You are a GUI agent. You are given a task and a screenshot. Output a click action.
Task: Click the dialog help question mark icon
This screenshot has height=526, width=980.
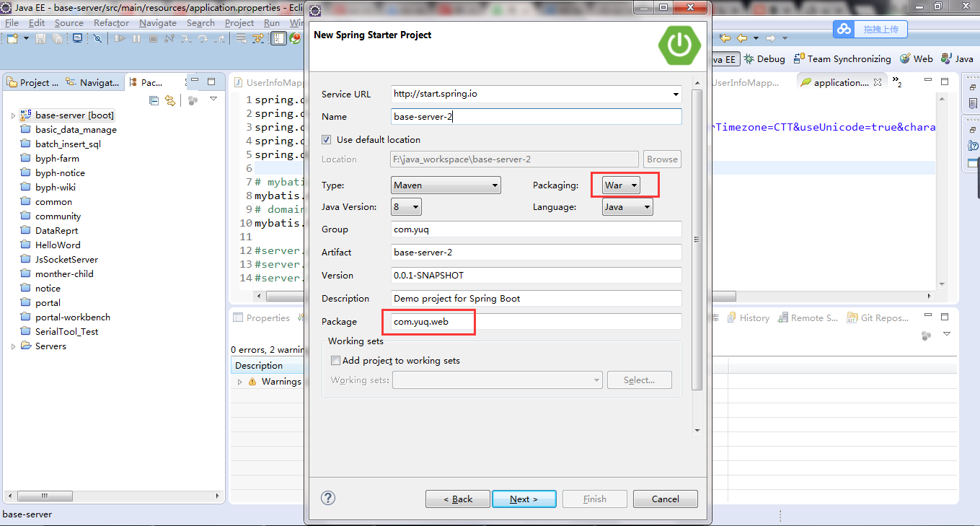(328, 498)
